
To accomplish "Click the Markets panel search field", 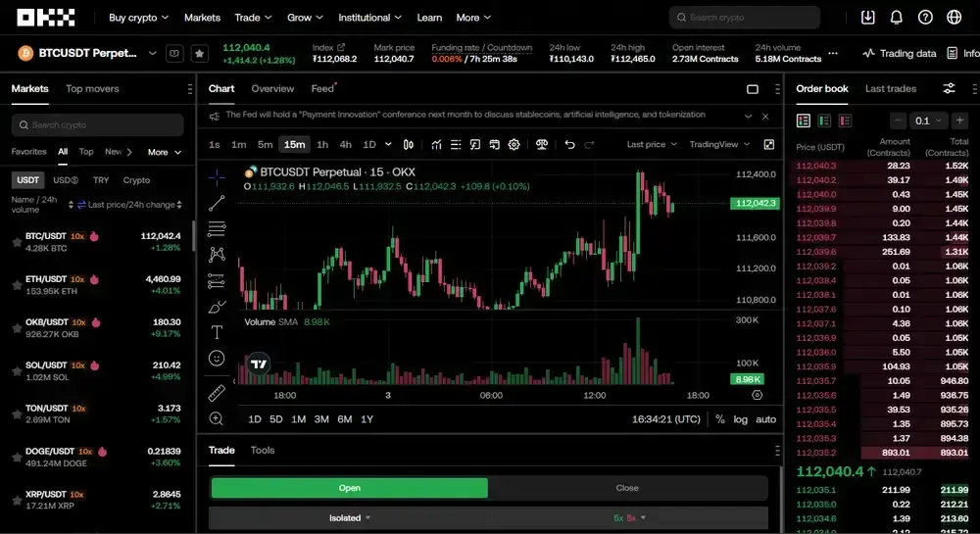I will pyautogui.click(x=97, y=124).
